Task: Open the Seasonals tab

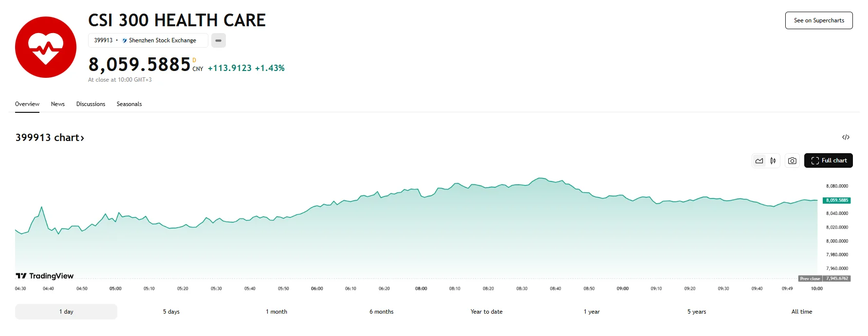Action: (x=129, y=104)
